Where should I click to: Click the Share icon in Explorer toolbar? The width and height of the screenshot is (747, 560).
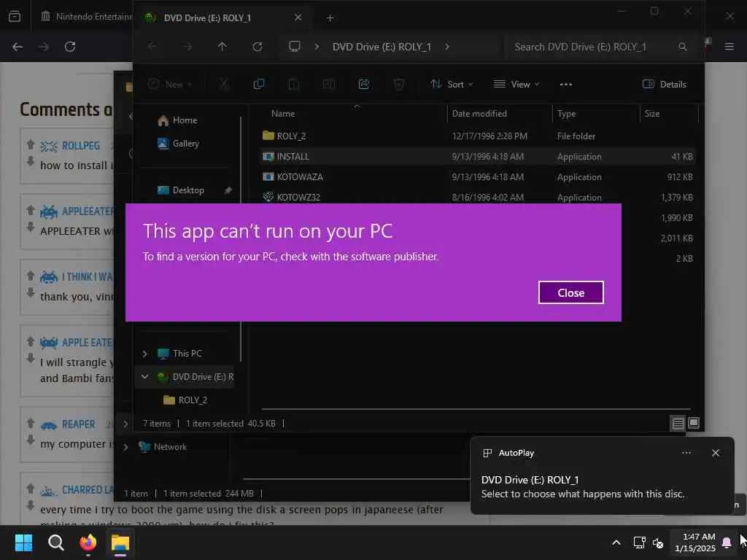tap(364, 85)
